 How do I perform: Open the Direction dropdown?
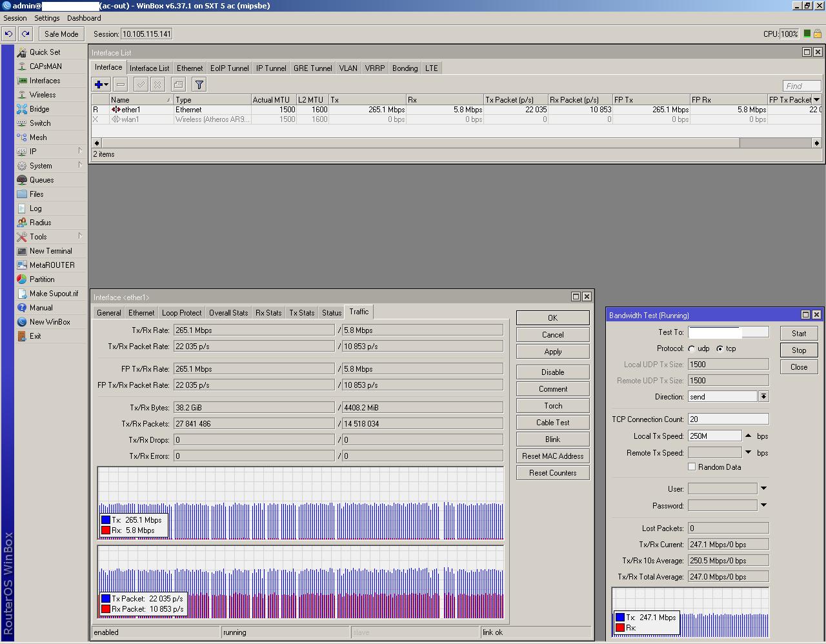click(763, 397)
